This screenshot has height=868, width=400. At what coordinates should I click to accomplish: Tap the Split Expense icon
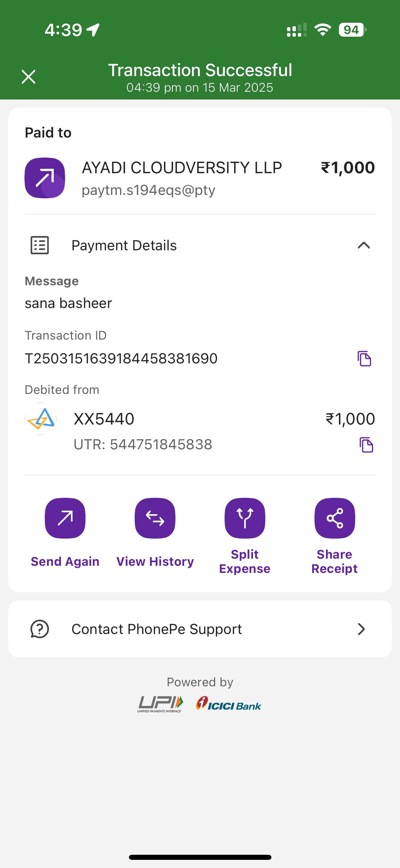click(x=245, y=518)
